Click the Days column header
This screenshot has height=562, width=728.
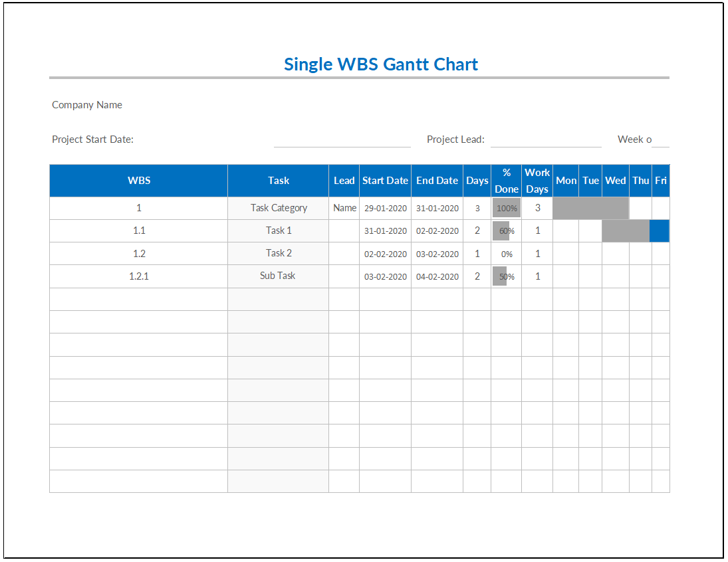[x=477, y=181]
